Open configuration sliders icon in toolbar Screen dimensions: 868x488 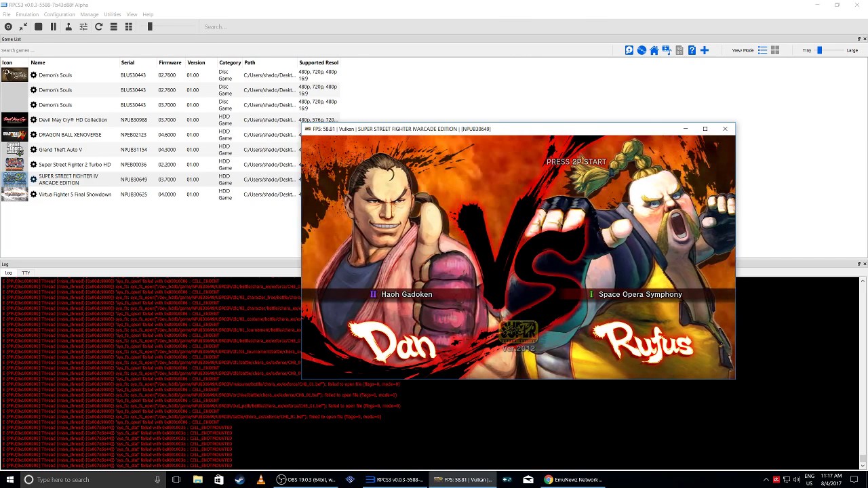coord(83,26)
